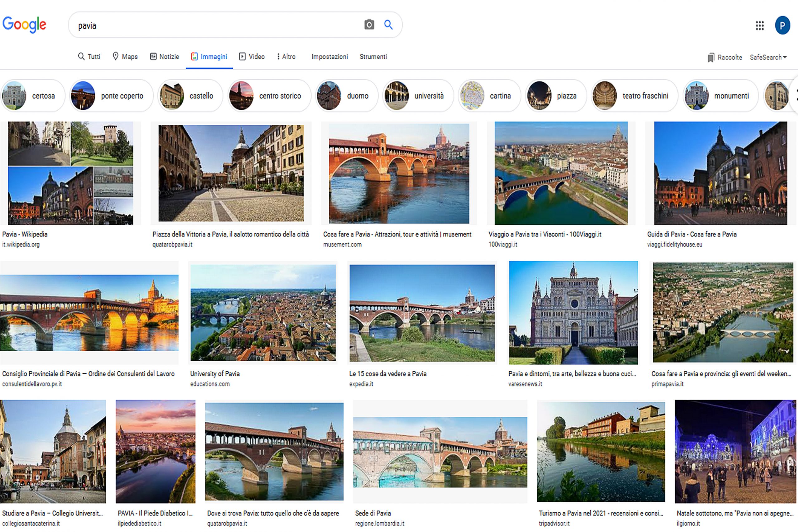The image size is (798, 532).
Task: Expand the Altro more menu
Action: point(286,57)
